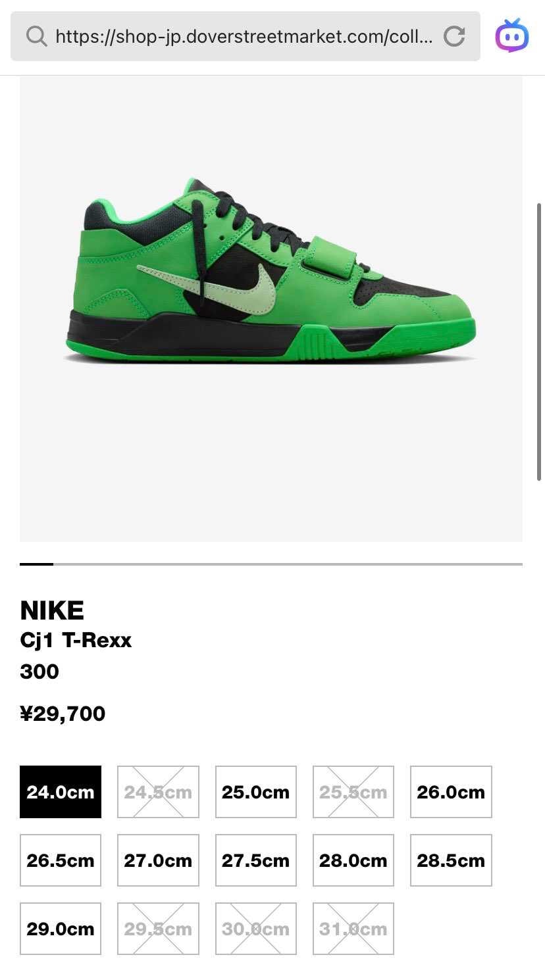This screenshot has width=545, height=980.
Task: Tap the unavailable 29.5cm size
Action: click(x=158, y=929)
